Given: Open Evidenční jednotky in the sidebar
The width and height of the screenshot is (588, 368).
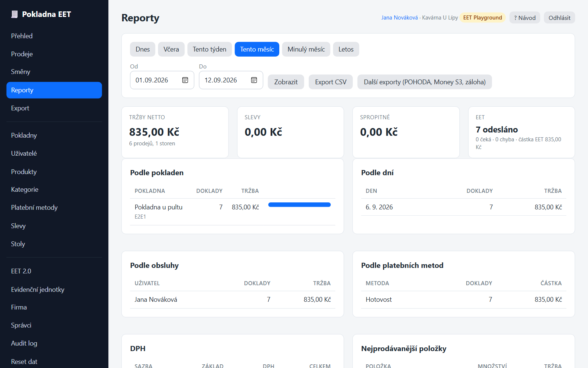Looking at the screenshot, I should (x=54, y=290).
